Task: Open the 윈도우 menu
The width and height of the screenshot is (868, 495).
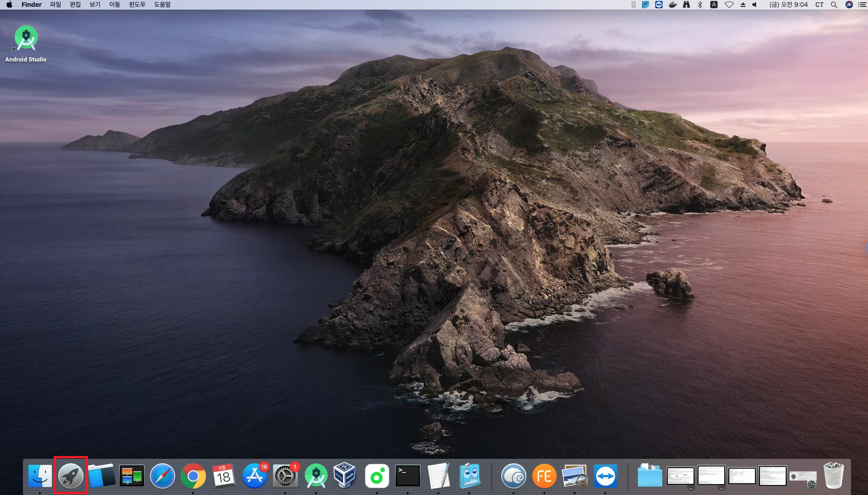Action: (x=137, y=5)
